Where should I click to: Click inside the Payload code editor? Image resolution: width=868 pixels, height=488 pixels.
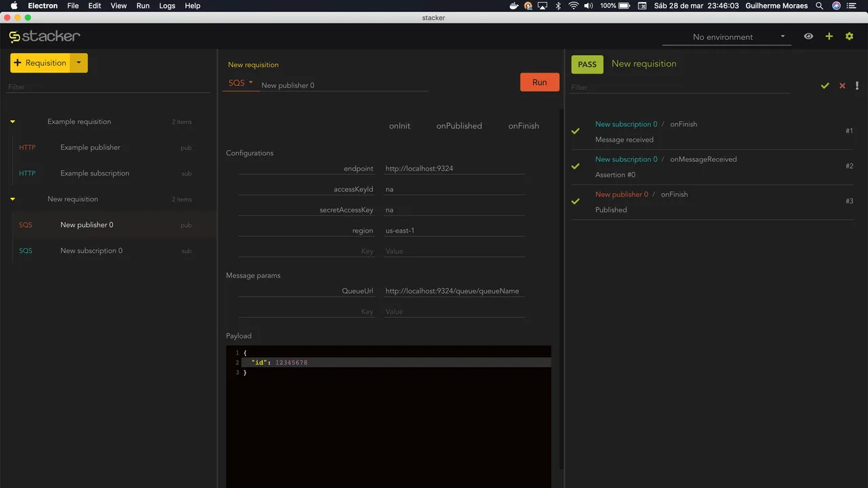(389, 417)
